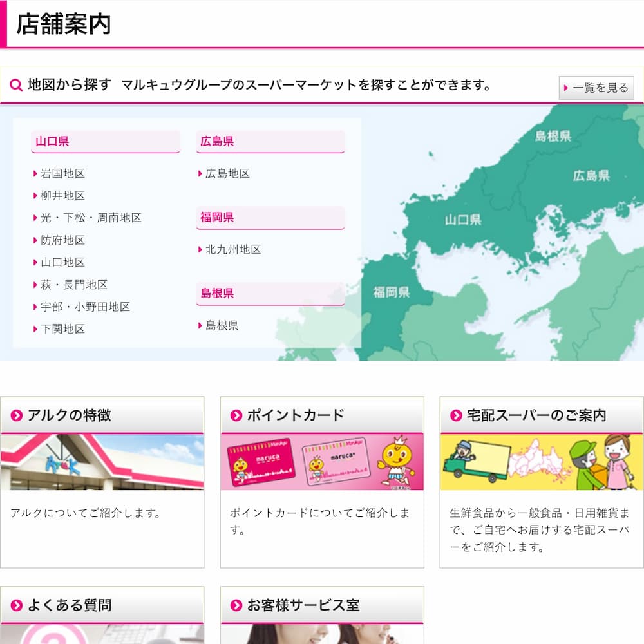Click the ポイントカードについてご紹介します description
The width and height of the screenshot is (644, 644).
coord(320,521)
